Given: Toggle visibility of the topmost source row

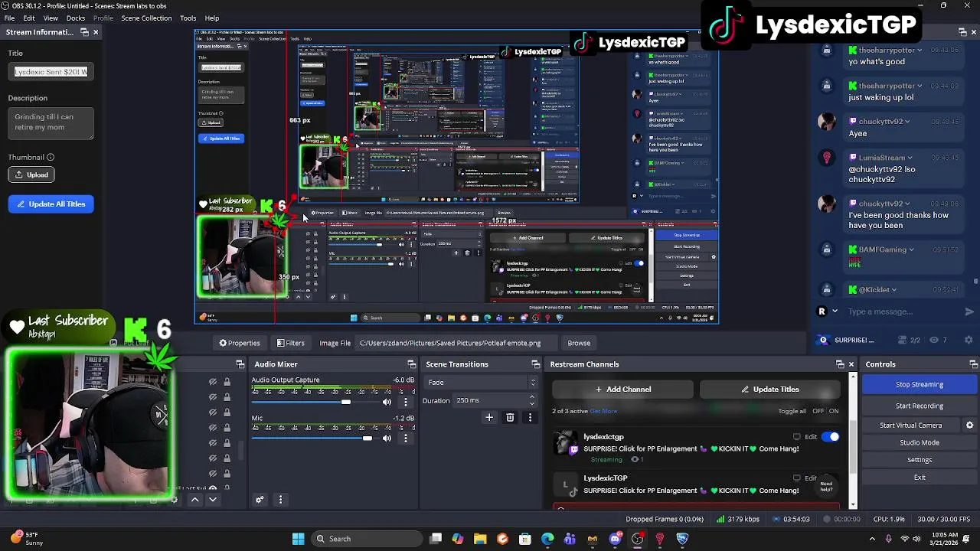Looking at the screenshot, I should click(x=213, y=381).
